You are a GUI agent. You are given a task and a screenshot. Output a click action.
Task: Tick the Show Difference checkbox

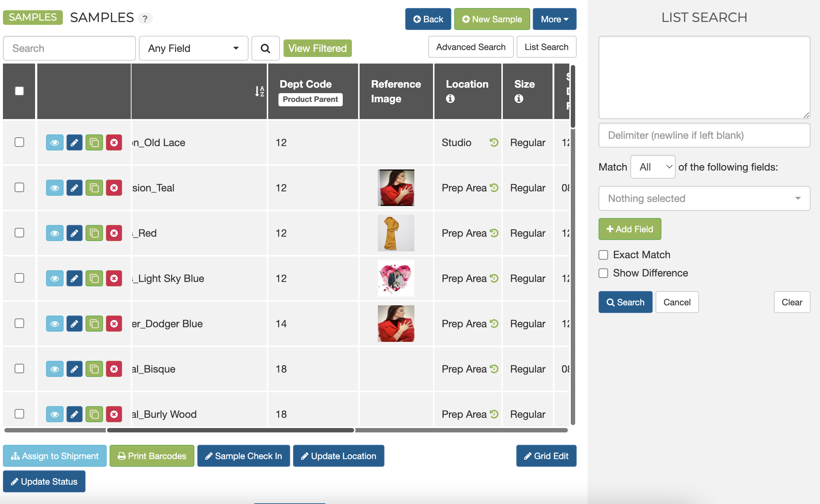click(x=603, y=273)
